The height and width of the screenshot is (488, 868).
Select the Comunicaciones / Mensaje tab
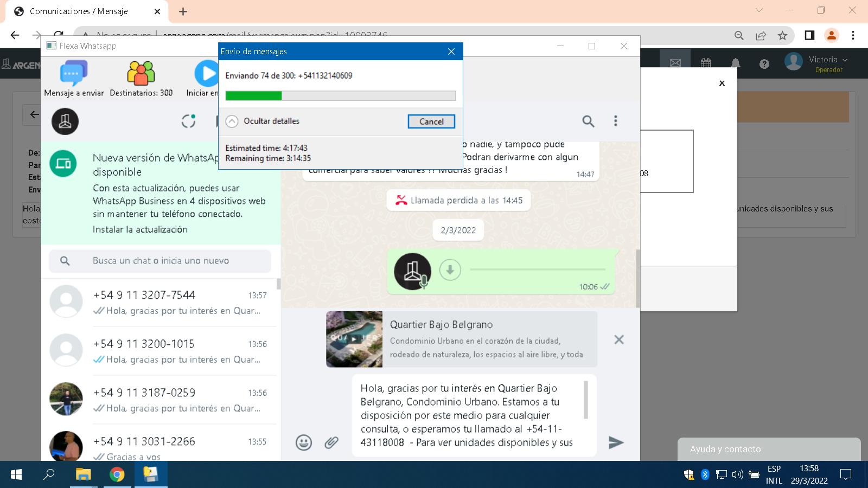[x=87, y=11]
